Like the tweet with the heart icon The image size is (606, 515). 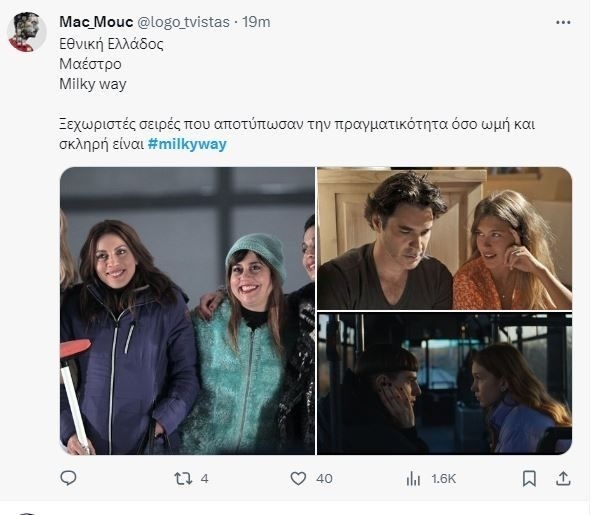296,479
